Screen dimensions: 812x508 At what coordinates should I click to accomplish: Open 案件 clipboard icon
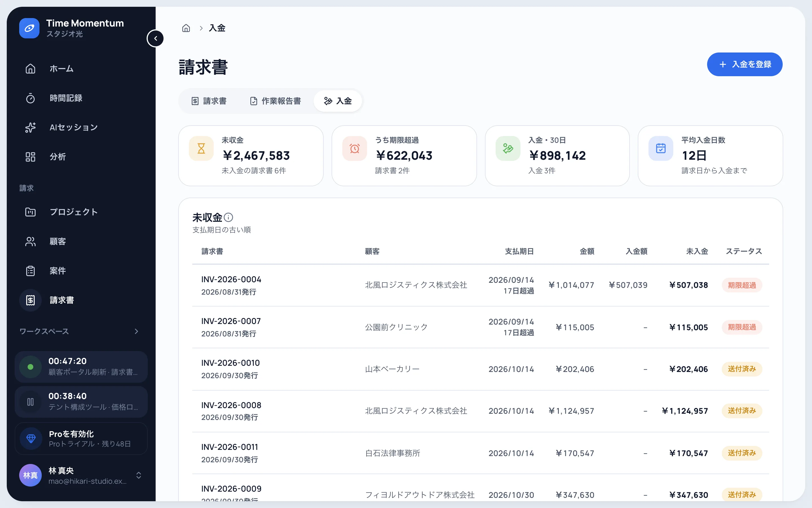[x=30, y=271]
